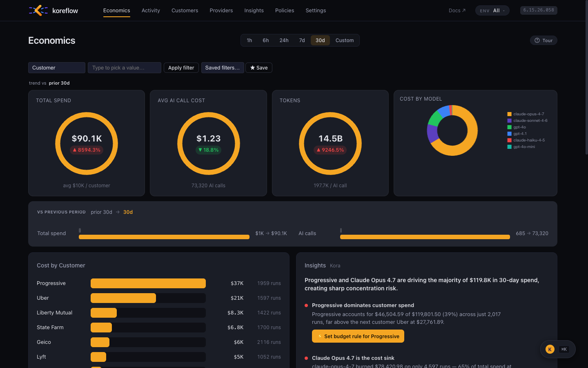This screenshot has height=368, width=588.
Task: Toggle claude-haiku-4-5 legend swatch
Action: click(509, 140)
